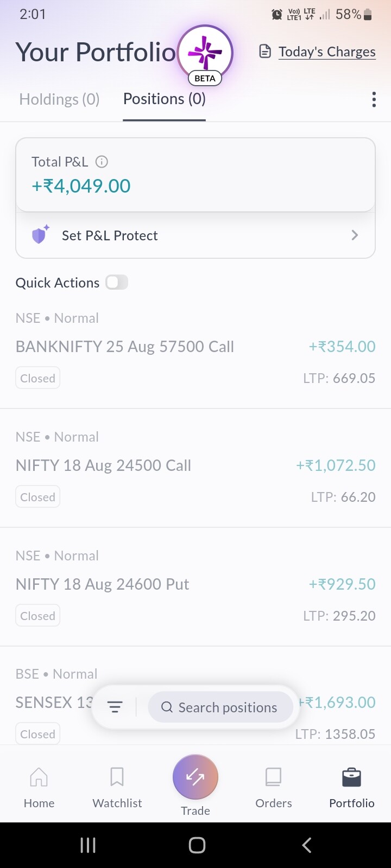This screenshot has width=391, height=868.
Task: Open the three-dot overflow menu
Action: coord(374,99)
